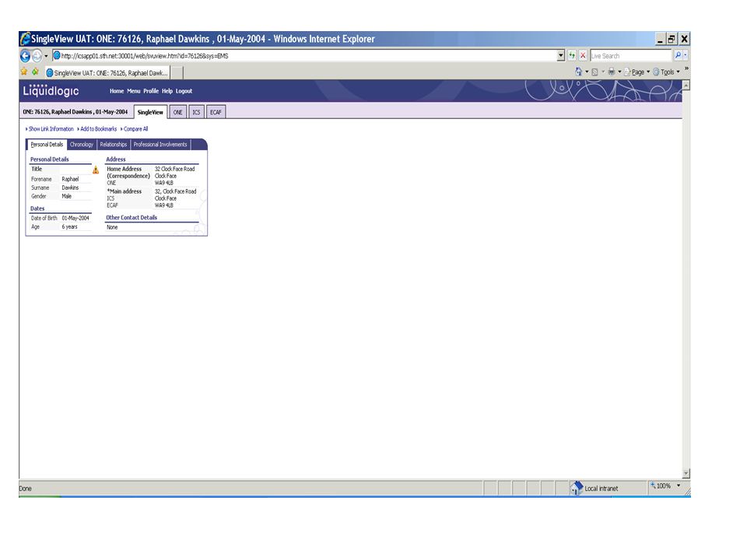Screen dimensions: 747x560
Task: Switch to the ONE system tab
Action: coord(177,112)
